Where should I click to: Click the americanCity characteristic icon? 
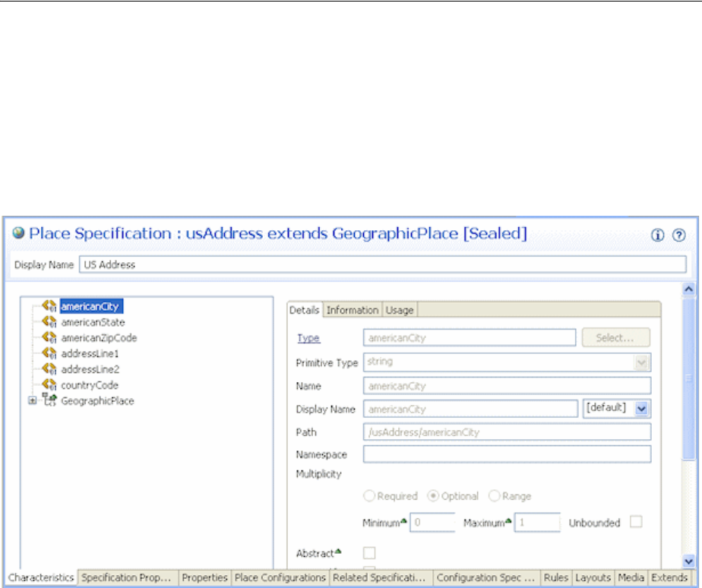coord(50,306)
